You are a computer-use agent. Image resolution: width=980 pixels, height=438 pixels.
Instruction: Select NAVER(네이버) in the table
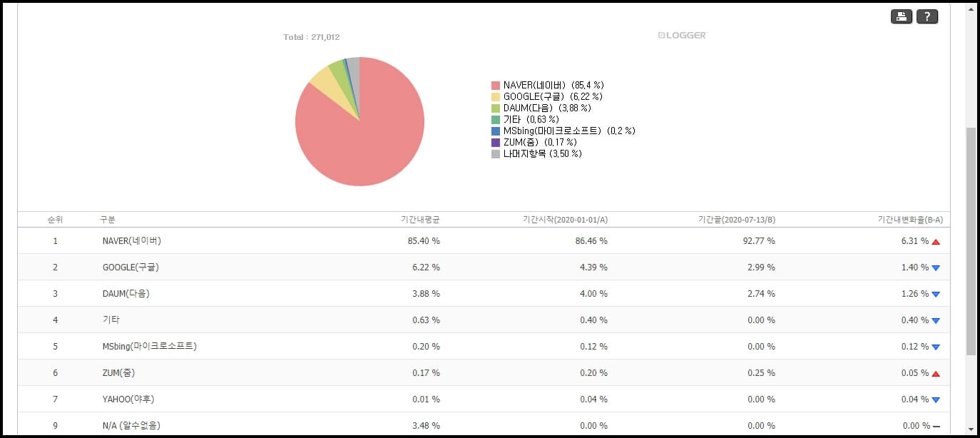pyautogui.click(x=132, y=241)
